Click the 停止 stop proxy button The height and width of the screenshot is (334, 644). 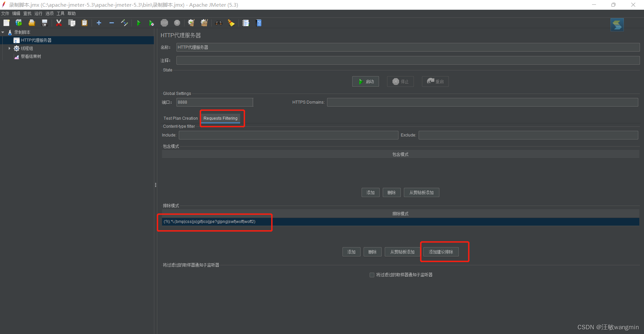(400, 81)
